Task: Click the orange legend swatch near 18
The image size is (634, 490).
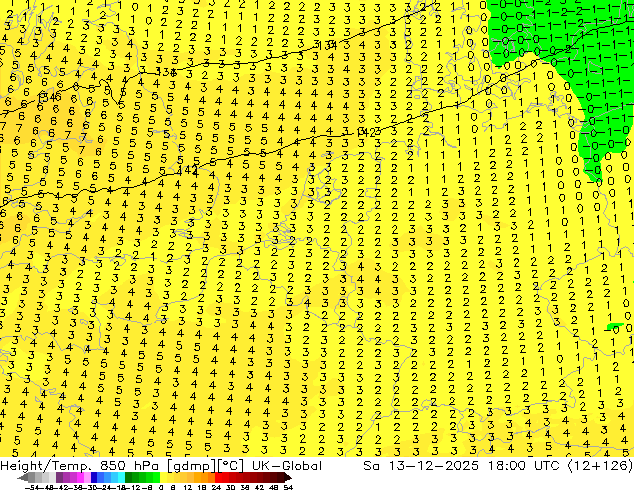Action: click(205, 477)
